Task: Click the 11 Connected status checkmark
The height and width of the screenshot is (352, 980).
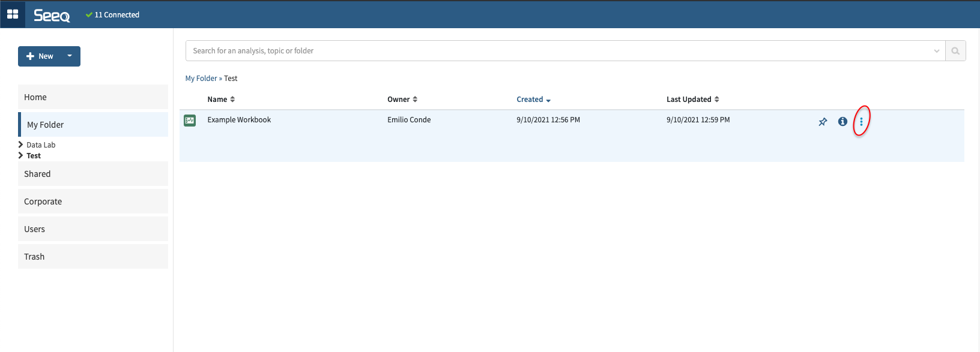Action: (89, 15)
